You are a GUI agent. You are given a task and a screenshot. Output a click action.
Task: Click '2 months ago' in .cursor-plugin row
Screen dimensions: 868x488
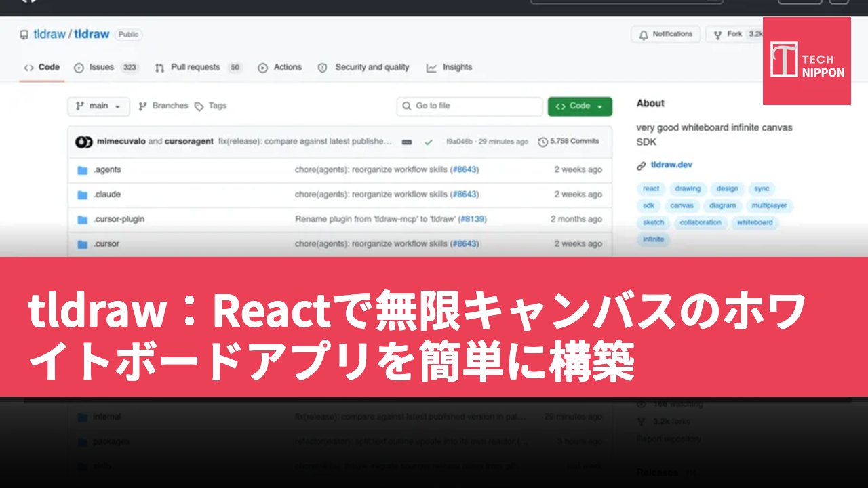click(576, 220)
